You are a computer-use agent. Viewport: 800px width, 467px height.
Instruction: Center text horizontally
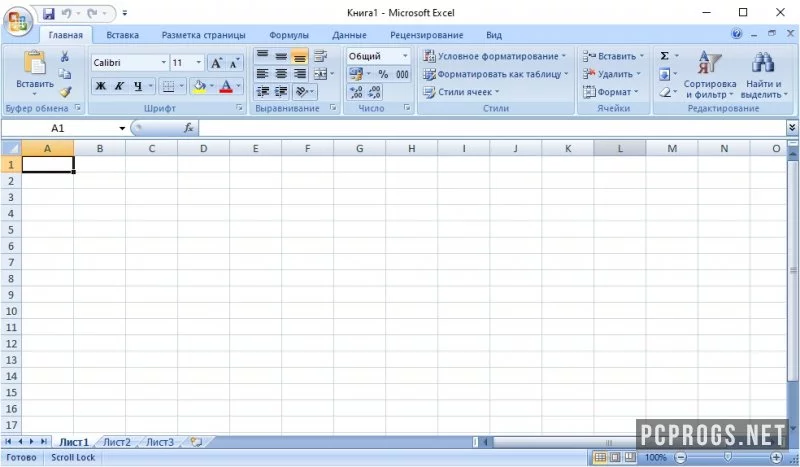(x=281, y=74)
